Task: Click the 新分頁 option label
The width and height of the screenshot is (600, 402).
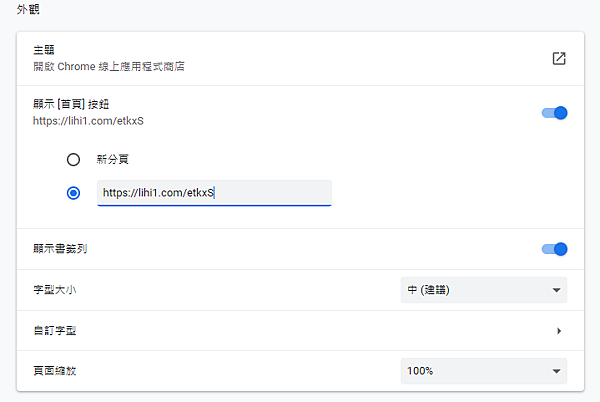Action: tap(112, 159)
